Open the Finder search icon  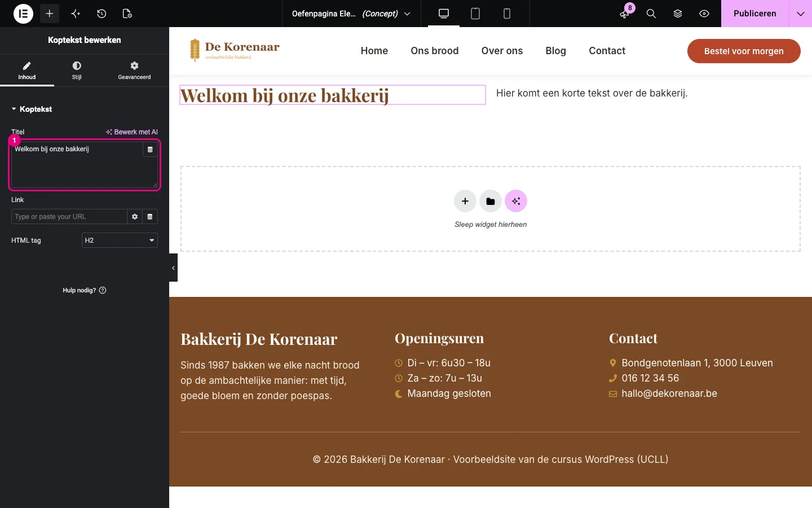click(x=651, y=14)
